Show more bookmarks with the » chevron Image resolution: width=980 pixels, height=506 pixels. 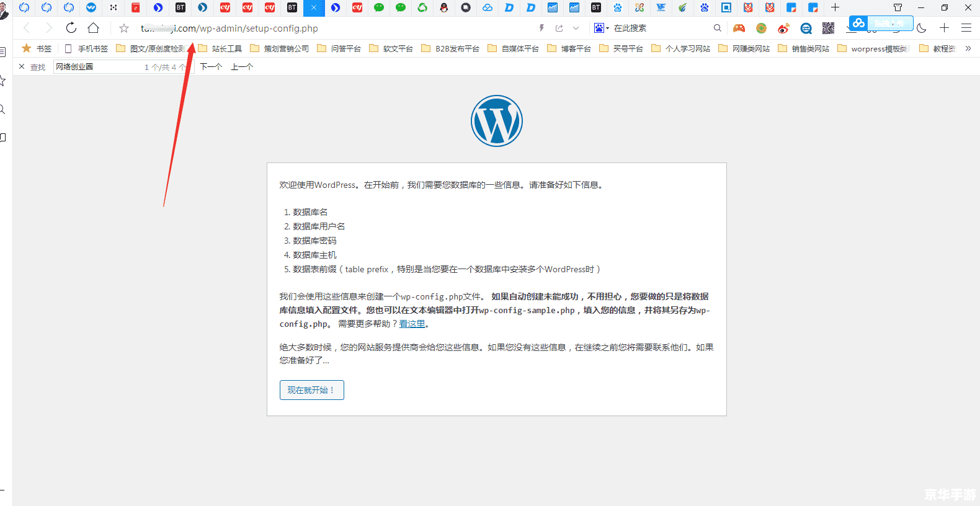tap(968, 48)
